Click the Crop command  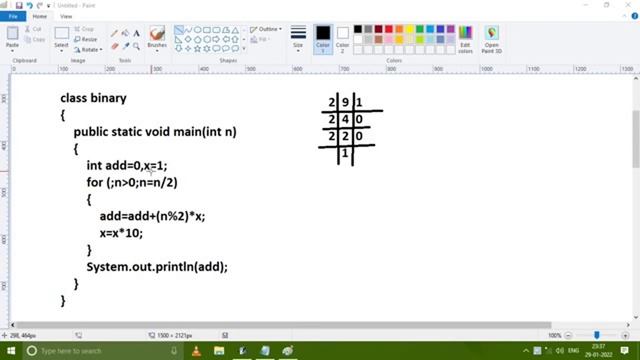pyautogui.click(x=84, y=29)
